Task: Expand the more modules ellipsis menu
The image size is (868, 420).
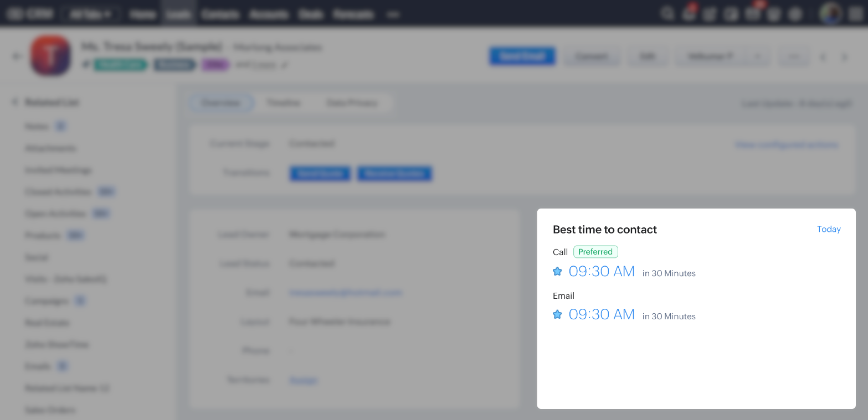Action: (393, 14)
